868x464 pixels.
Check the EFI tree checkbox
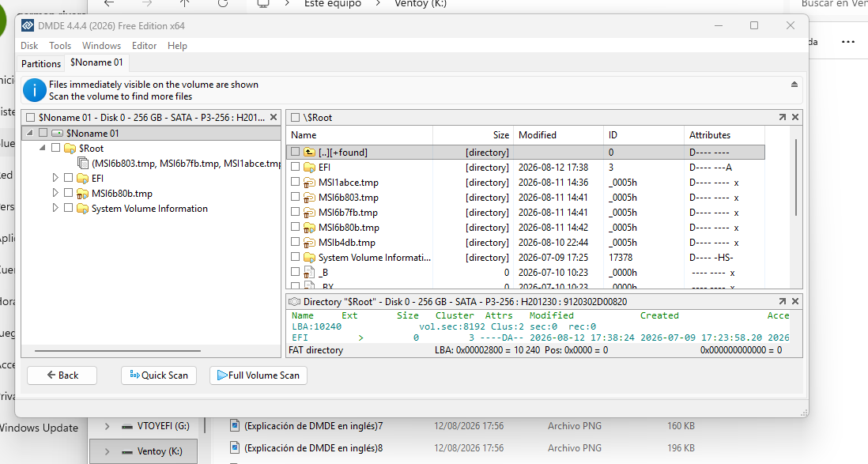coord(69,178)
